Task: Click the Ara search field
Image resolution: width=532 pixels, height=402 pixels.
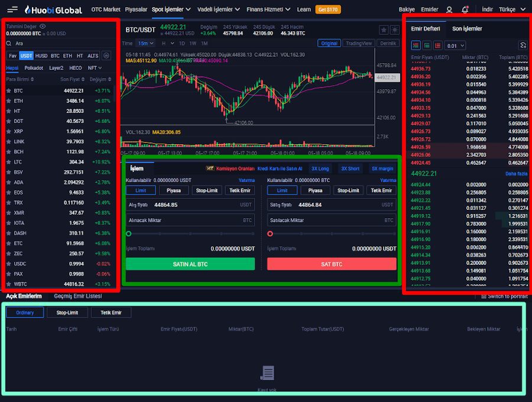Action: pos(60,43)
